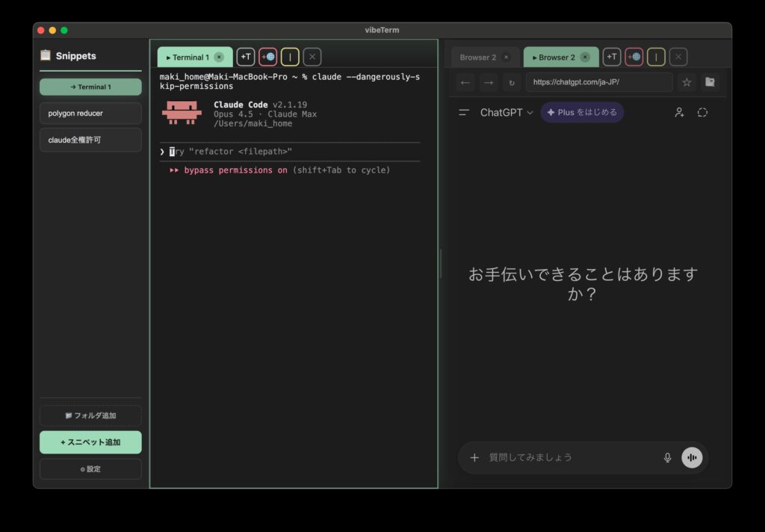This screenshot has width=765, height=532.
Task: Reload the ChatGPT page
Action: (x=511, y=82)
